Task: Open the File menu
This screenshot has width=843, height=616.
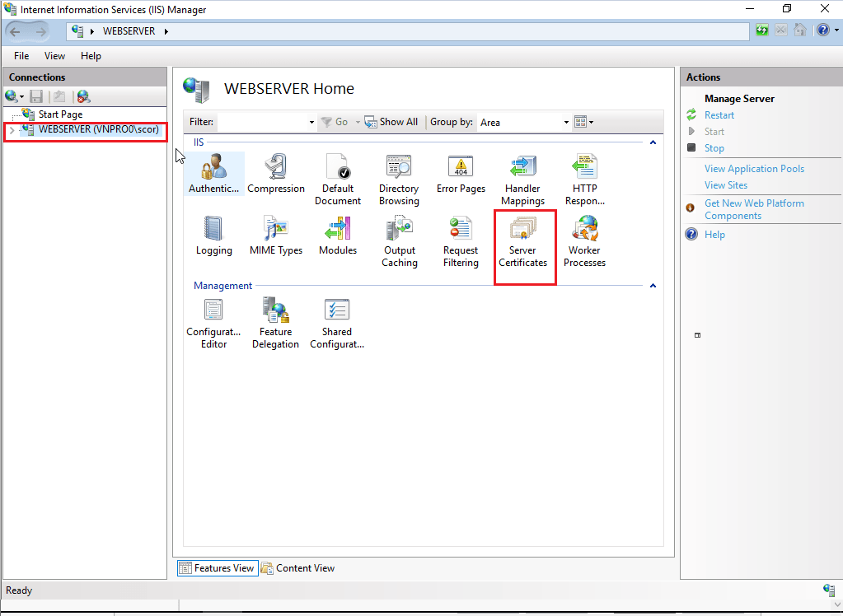Action: pyautogui.click(x=21, y=56)
